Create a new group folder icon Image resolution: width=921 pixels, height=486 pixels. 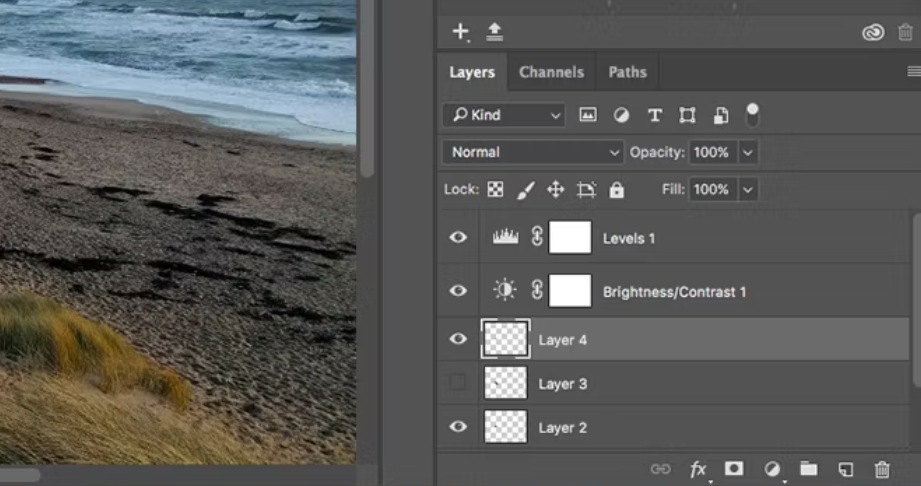[x=808, y=469]
